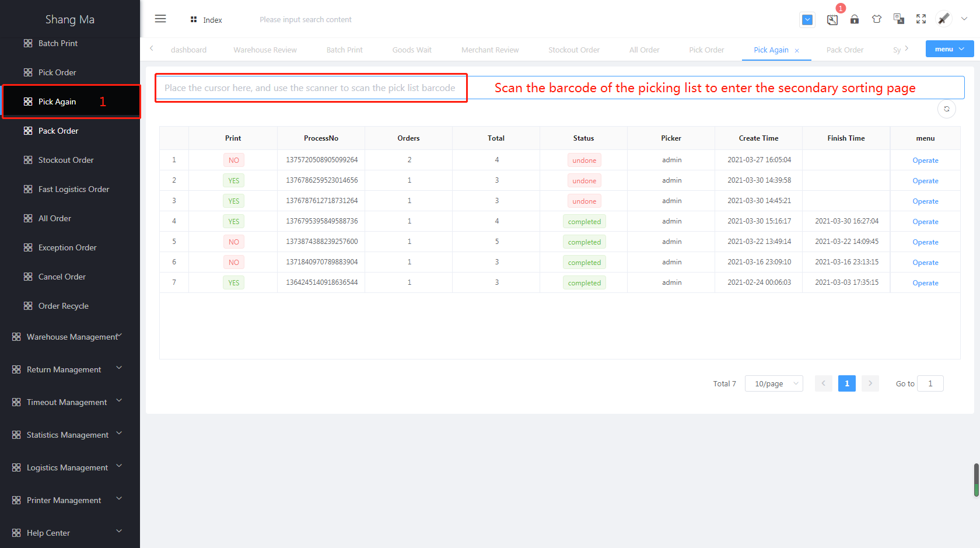Switch to the Batch Print tab
The width and height of the screenshot is (980, 548).
344,50
